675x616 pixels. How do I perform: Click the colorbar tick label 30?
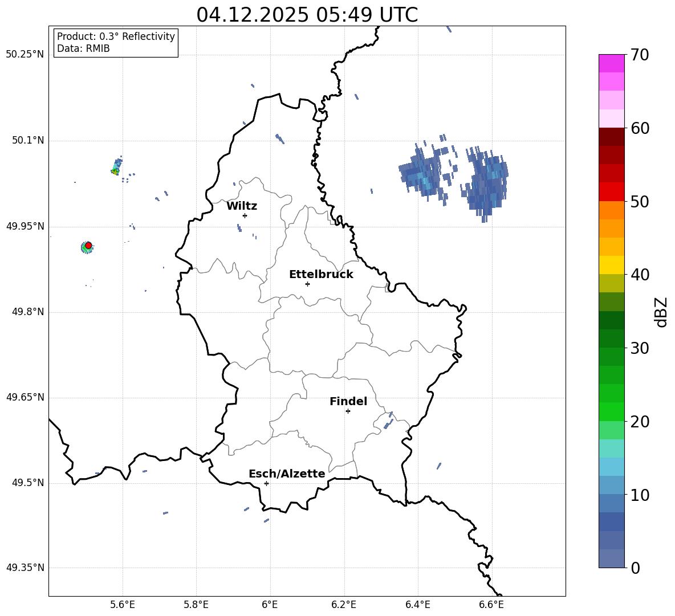click(x=640, y=348)
